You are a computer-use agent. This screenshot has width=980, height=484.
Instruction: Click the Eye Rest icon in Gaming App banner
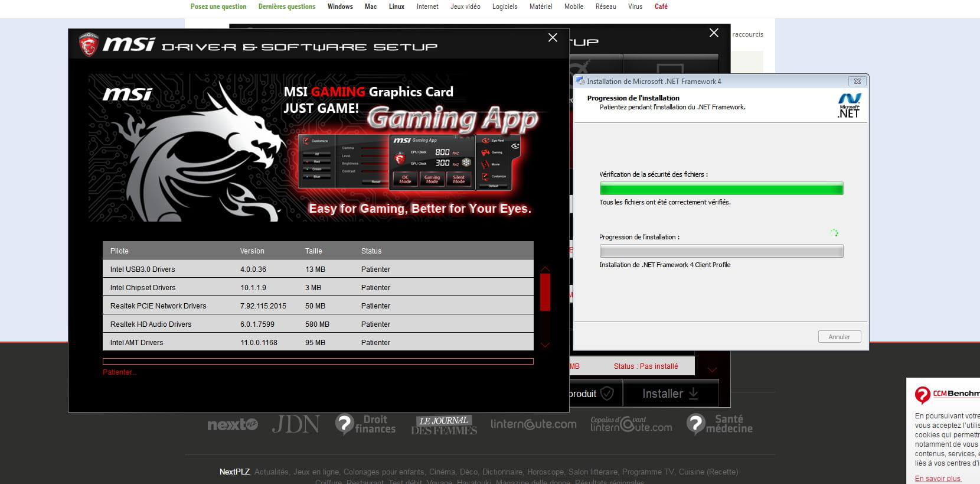[x=486, y=141]
